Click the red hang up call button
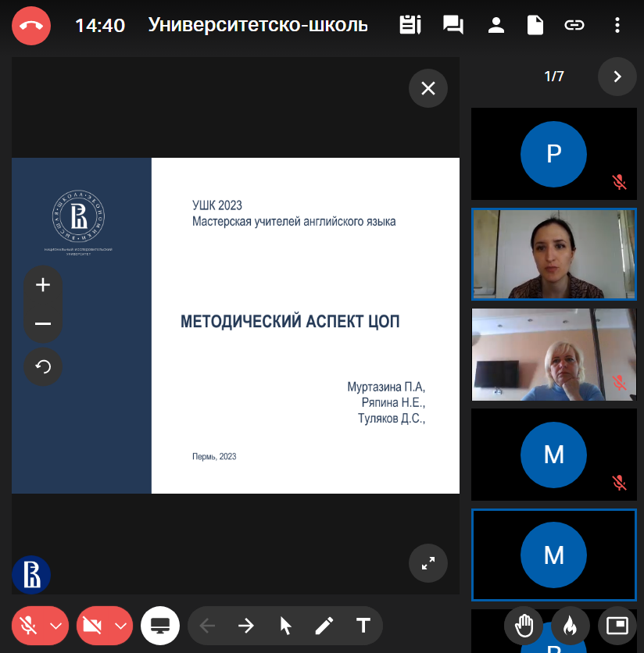644x653 pixels. pos(31,25)
